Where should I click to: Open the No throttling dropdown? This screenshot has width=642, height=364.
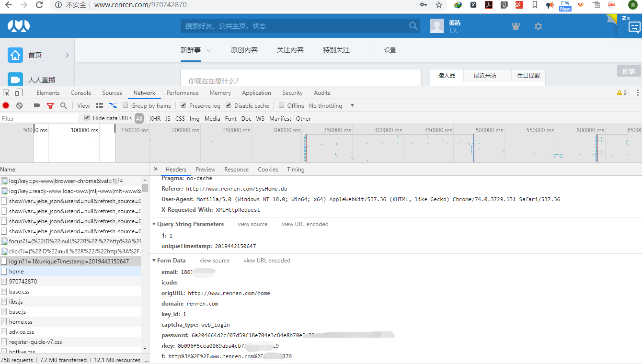(332, 106)
